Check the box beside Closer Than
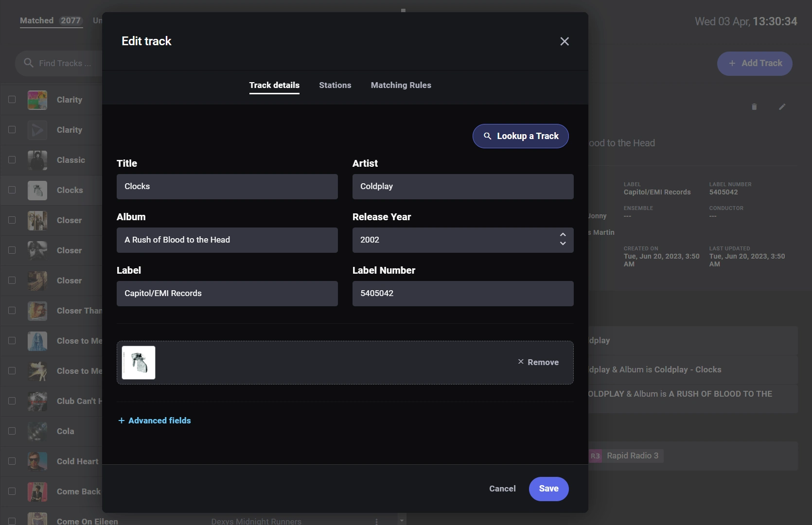The height and width of the screenshot is (525, 812). coord(12,311)
